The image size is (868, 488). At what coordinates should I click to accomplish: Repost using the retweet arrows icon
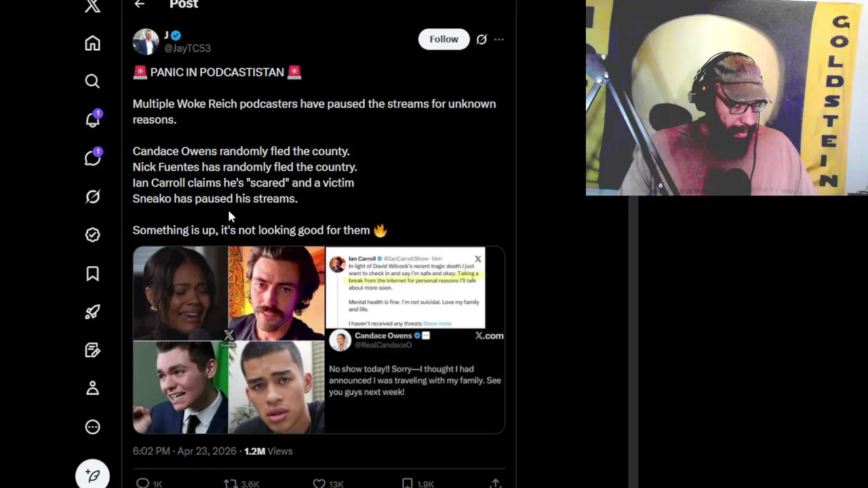pyautogui.click(x=231, y=483)
